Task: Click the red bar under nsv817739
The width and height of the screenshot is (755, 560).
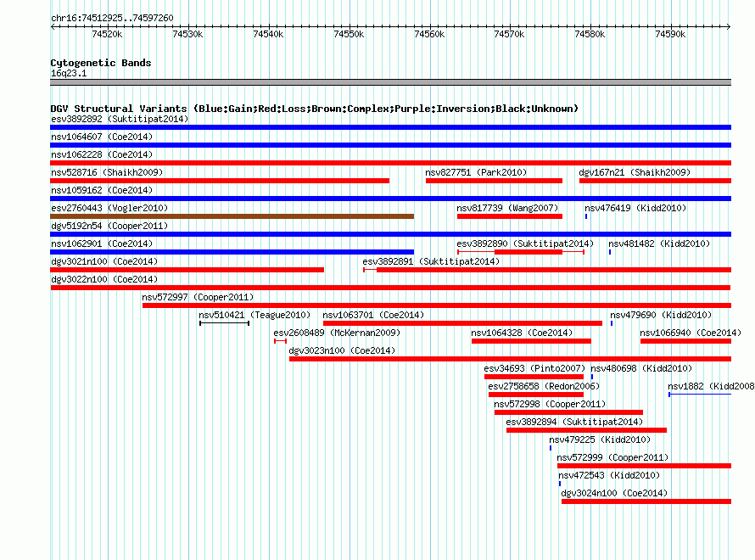Action: pyautogui.click(x=510, y=216)
